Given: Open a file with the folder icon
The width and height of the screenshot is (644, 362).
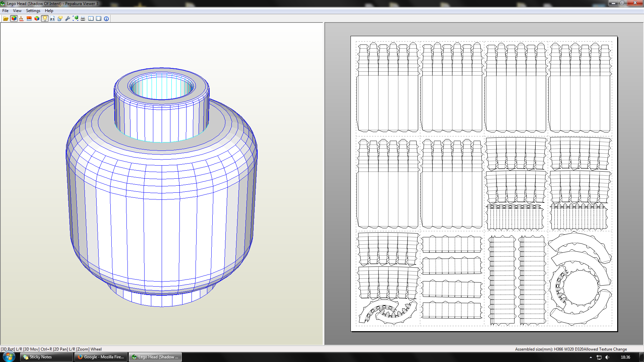Looking at the screenshot, I should pos(6,19).
